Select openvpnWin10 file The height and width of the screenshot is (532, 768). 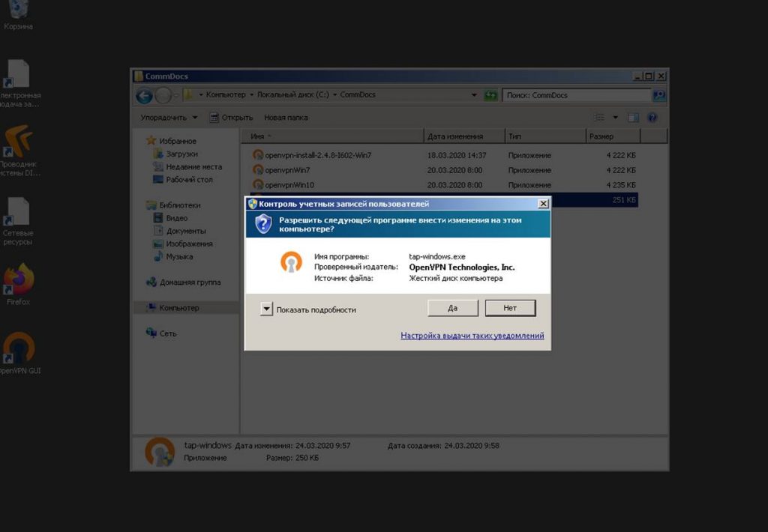444,185
